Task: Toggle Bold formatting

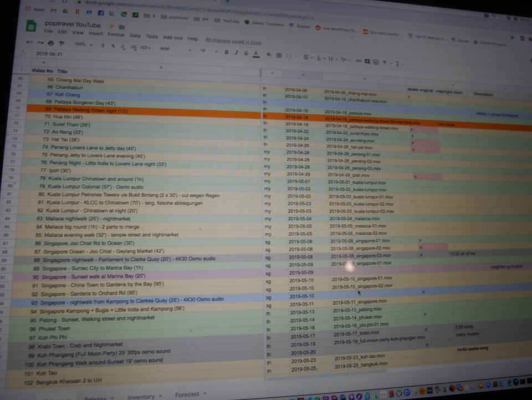Action: click(226, 52)
